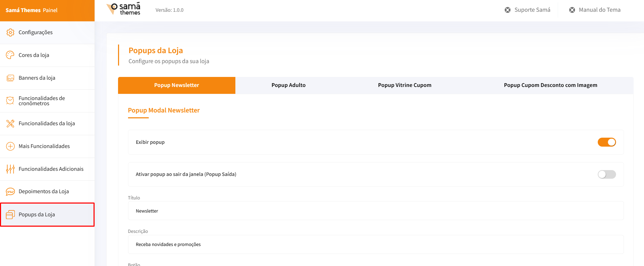
Task: Open Popup Cupom Desconto com Imagem tab
Action: (x=550, y=85)
